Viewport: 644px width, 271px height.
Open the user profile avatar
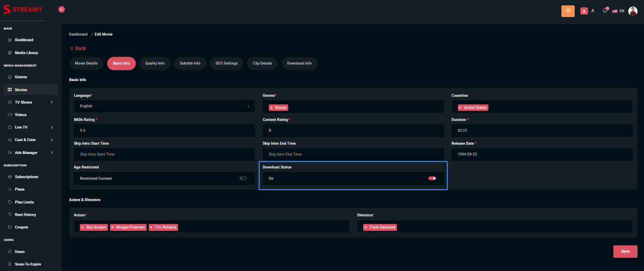tap(633, 11)
